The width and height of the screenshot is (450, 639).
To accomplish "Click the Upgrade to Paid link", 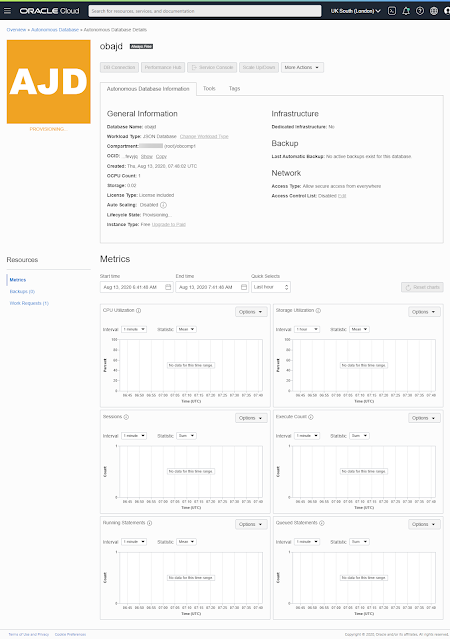I will (169, 225).
